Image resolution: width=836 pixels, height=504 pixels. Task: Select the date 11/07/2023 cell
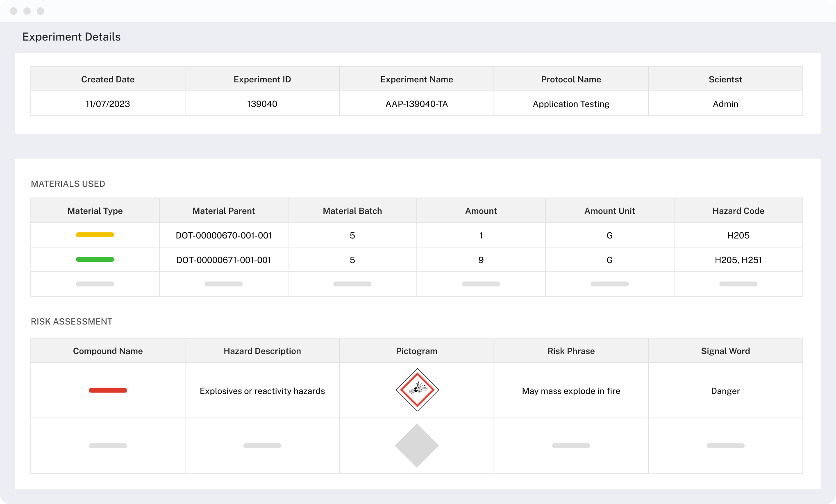pos(108,104)
